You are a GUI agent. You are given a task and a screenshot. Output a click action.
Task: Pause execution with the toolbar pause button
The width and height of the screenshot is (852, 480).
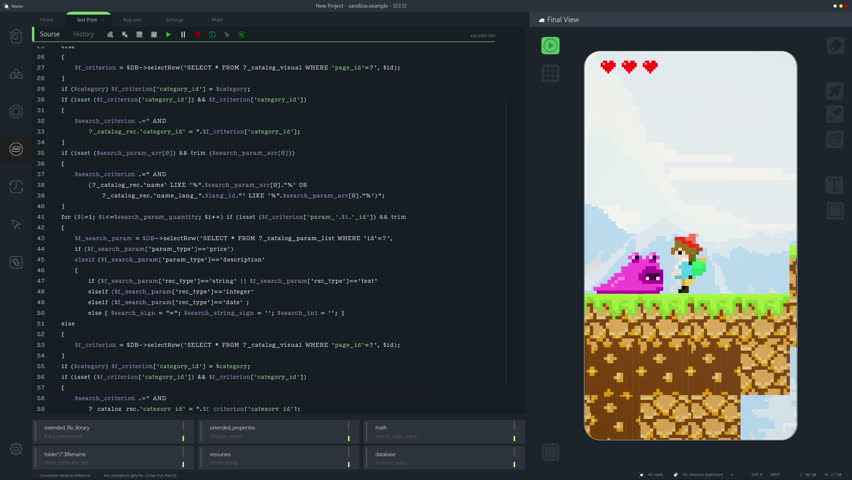(x=183, y=35)
